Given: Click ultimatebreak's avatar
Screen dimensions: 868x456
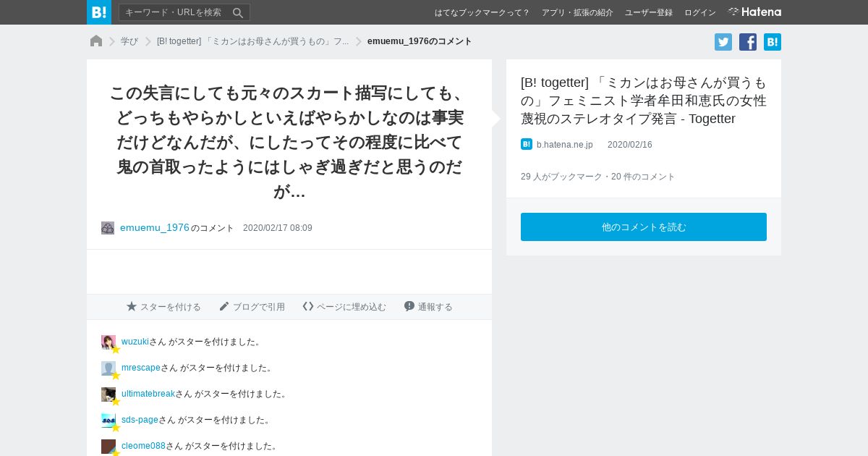Looking at the screenshot, I should tap(109, 394).
